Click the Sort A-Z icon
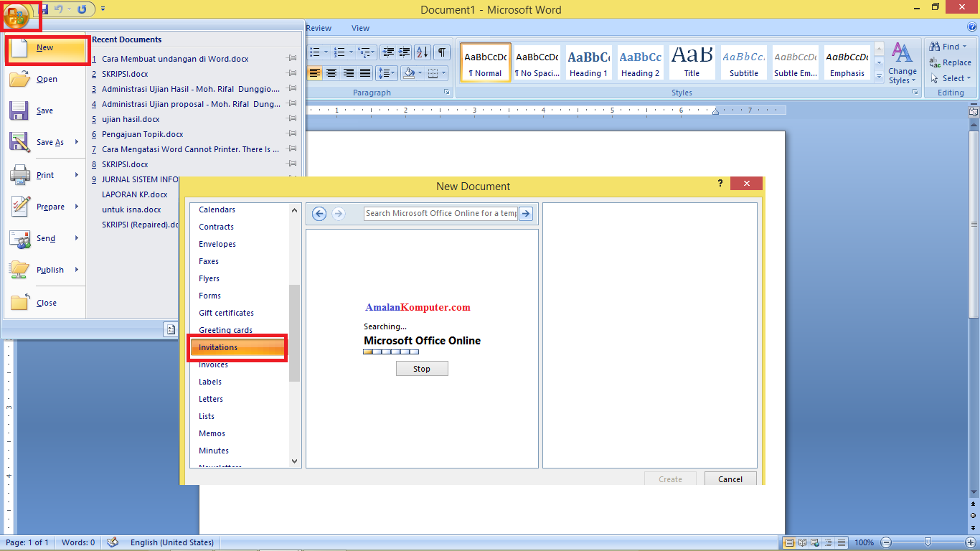 coord(423,52)
